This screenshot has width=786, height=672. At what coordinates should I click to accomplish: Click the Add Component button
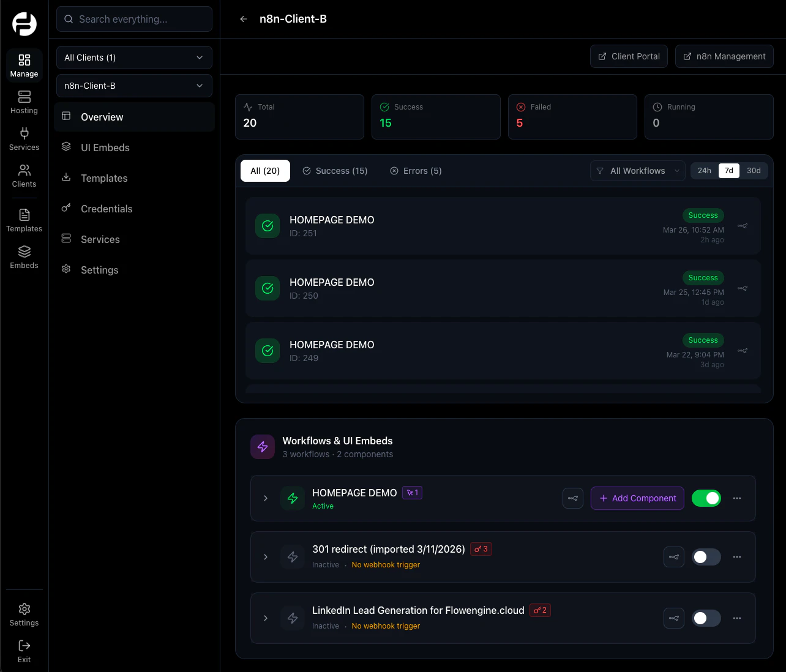tap(637, 498)
